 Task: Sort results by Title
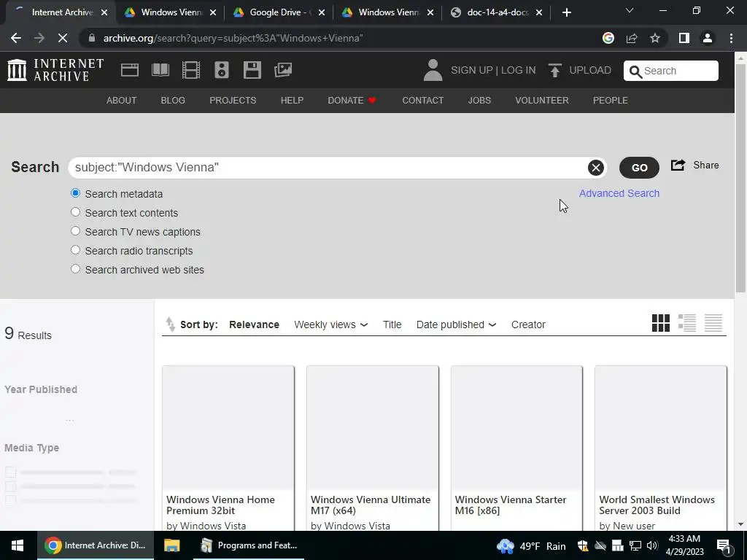click(392, 324)
